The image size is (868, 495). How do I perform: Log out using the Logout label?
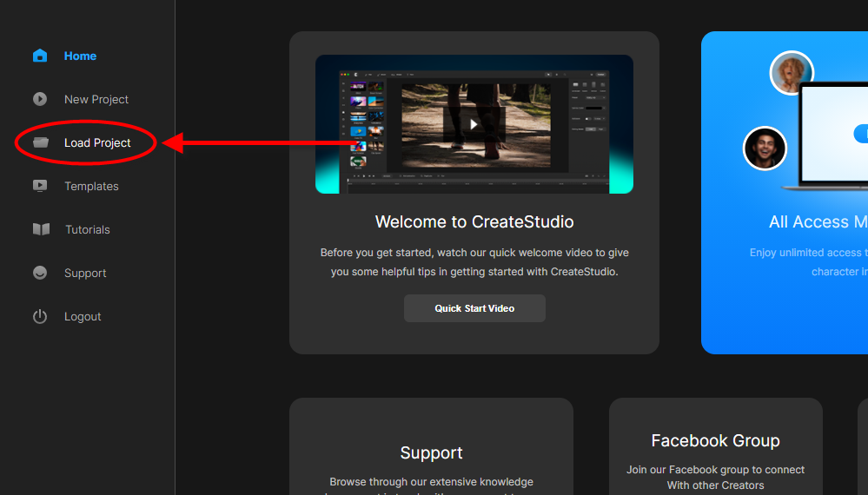[x=83, y=316]
